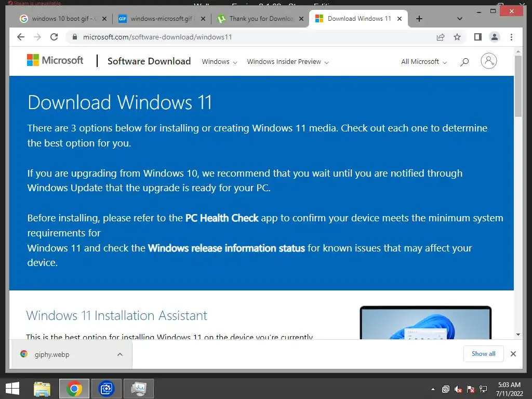This screenshot has width=532, height=399.
Task: Open the blue circular taskbar app
Action: tap(106, 389)
